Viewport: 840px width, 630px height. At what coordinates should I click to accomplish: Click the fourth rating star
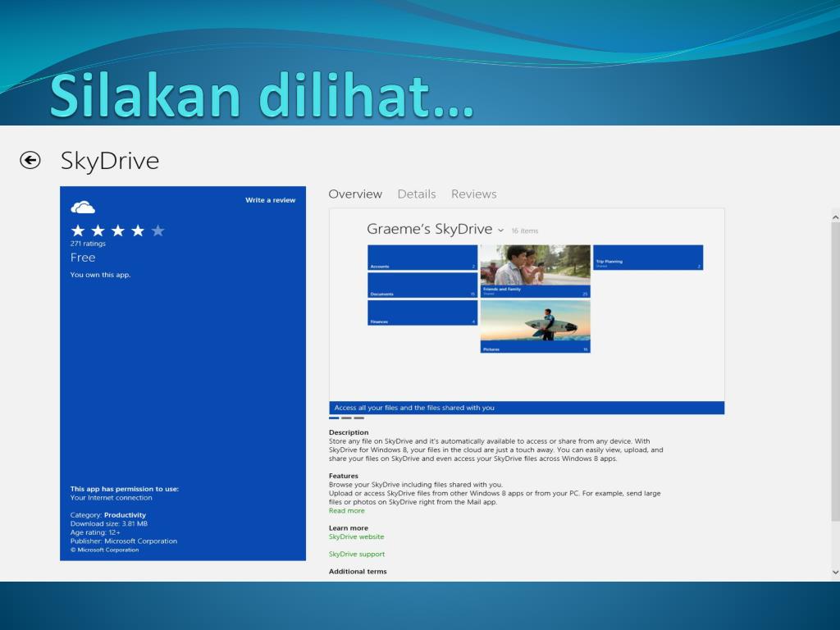coord(138,231)
